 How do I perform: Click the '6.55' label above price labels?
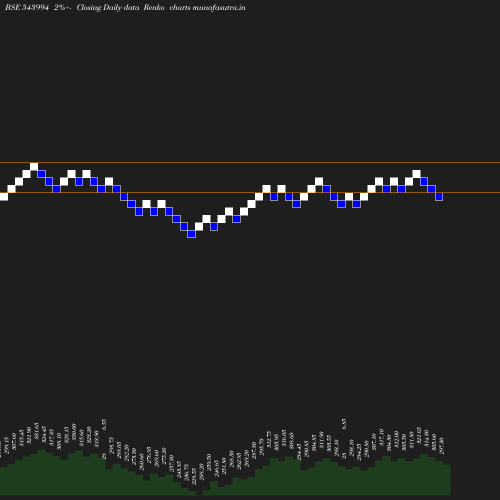tap(104, 425)
